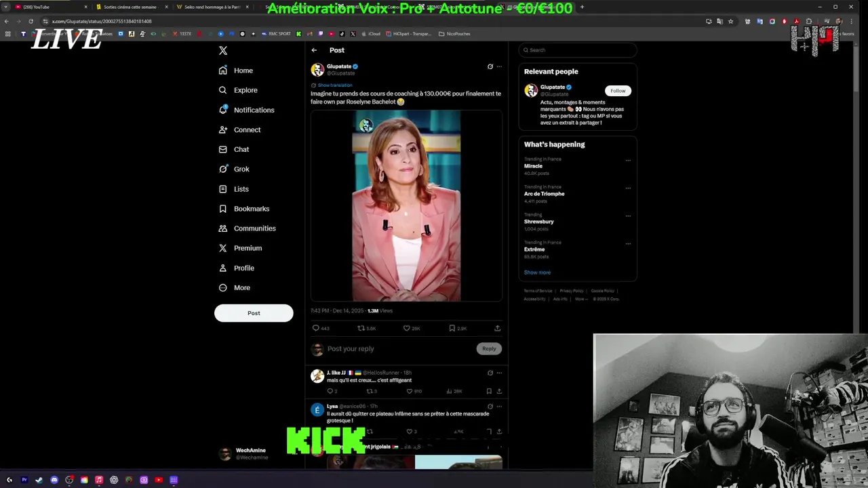Image resolution: width=868 pixels, height=488 pixels.
Task: Open Premium in the sidebar
Action: [240, 248]
